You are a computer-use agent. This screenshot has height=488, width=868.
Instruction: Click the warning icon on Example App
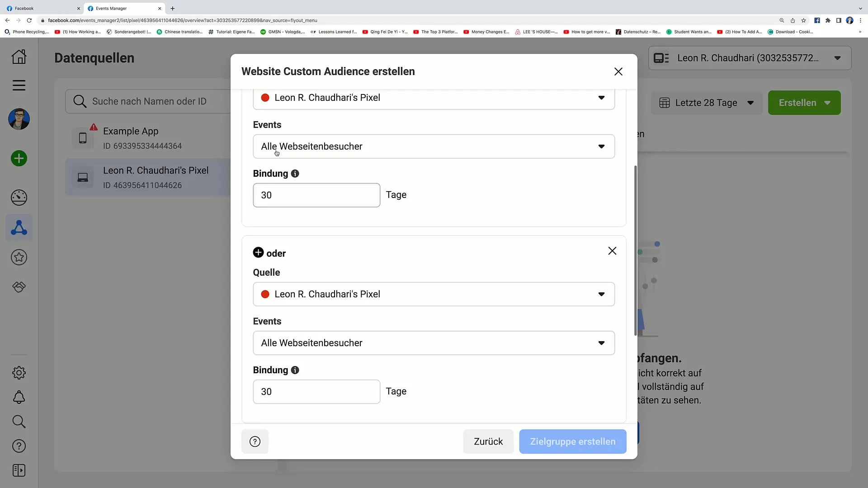point(94,127)
